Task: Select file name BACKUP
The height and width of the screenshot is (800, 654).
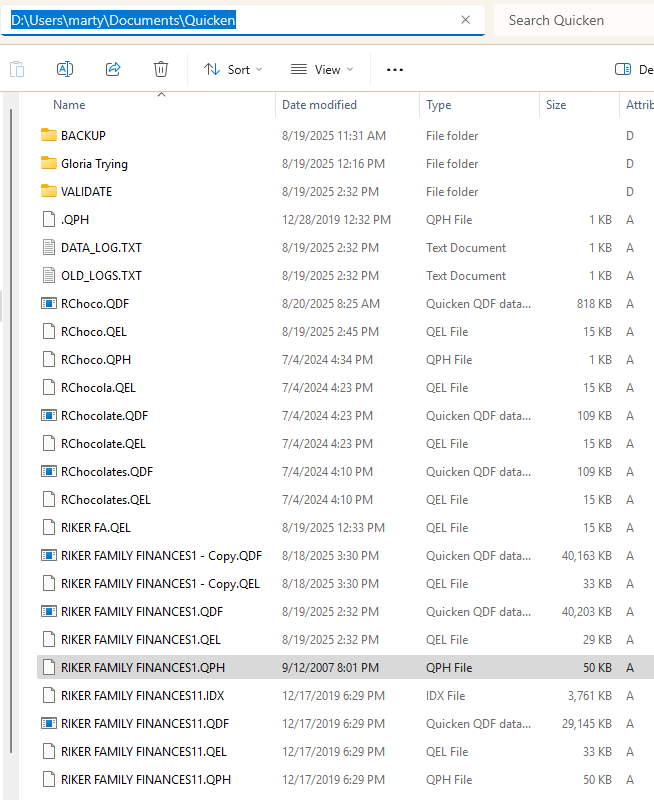Action: click(x=83, y=136)
